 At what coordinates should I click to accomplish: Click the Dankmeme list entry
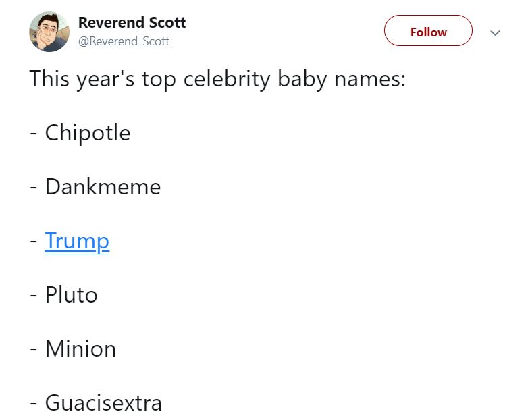click(103, 187)
